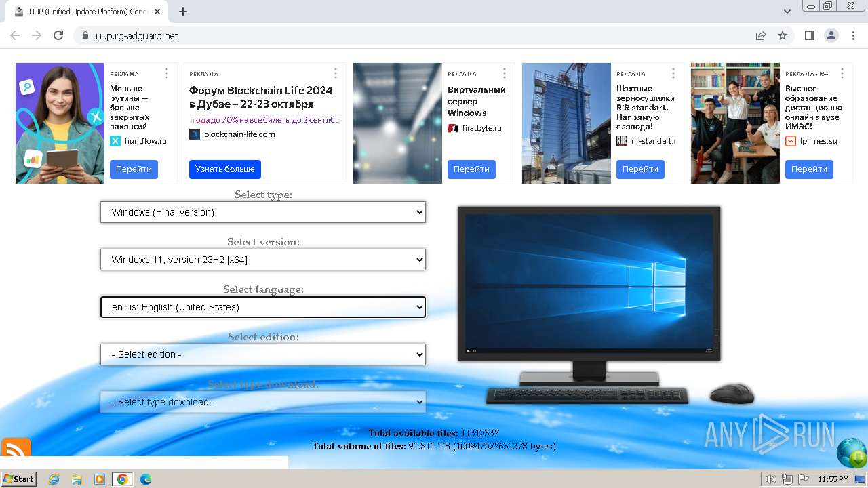
Task: Open Internet Explorer from taskbar
Action: point(54,479)
